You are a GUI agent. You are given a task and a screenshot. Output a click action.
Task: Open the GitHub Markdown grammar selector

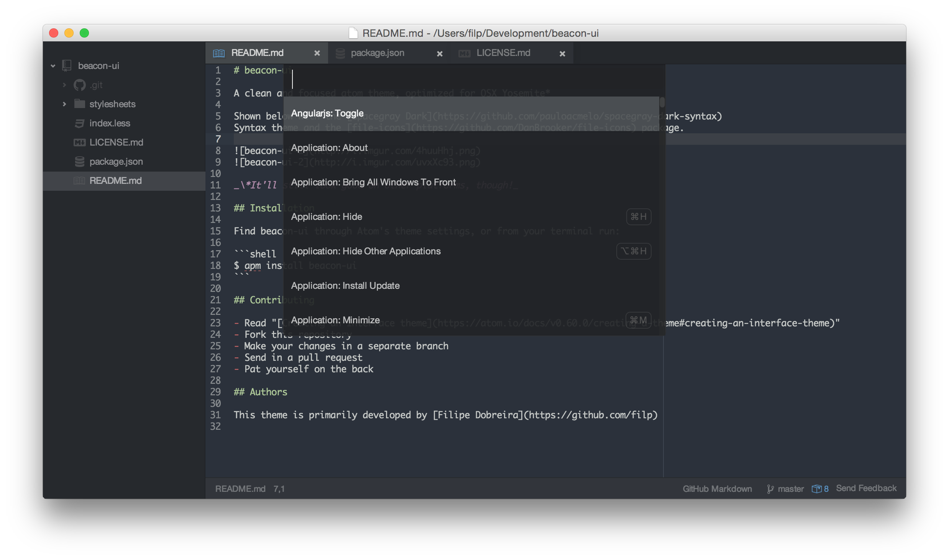pyautogui.click(x=717, y=489)
